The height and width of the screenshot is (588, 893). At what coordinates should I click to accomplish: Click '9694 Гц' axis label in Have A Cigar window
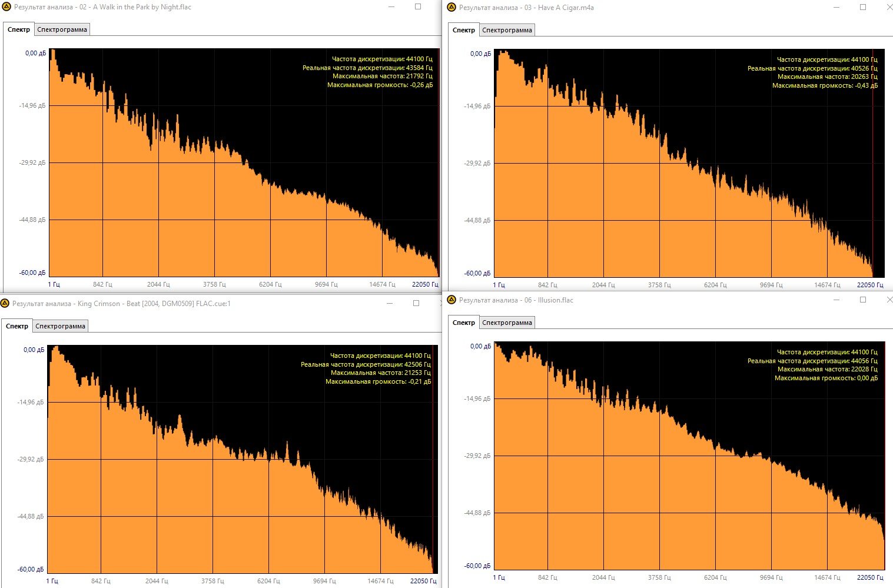771,285
